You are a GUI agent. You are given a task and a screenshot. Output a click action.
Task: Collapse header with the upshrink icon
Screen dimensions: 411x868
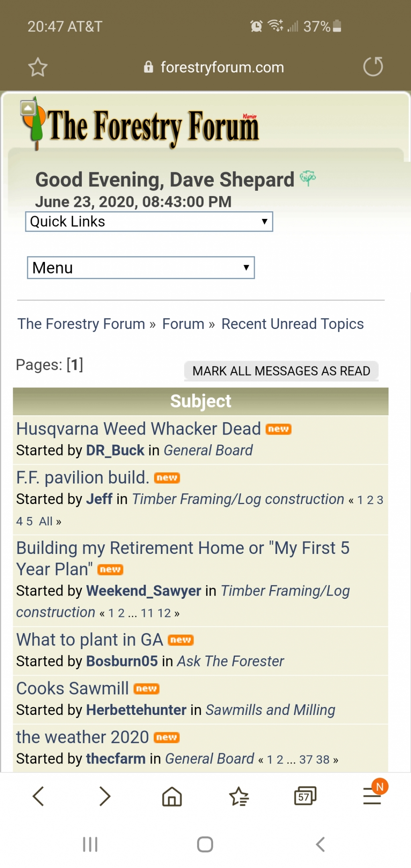28,108
